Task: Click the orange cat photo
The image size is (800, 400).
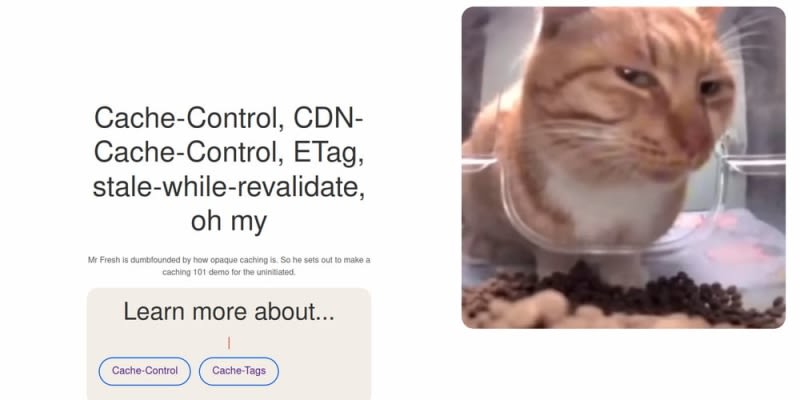Action: 623,167
